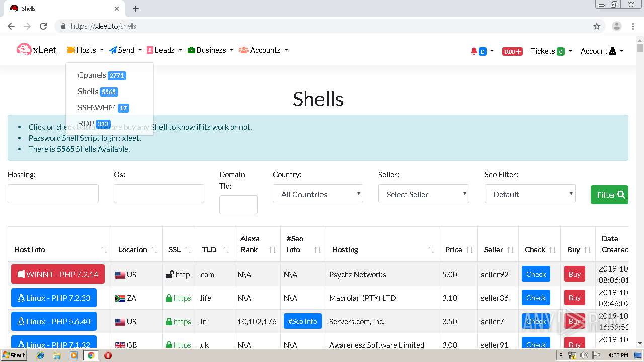The height and width of the screenshot is (362, 644).
Task: Click the Macrolan (PTY) LTD cell
Action: 362,298
